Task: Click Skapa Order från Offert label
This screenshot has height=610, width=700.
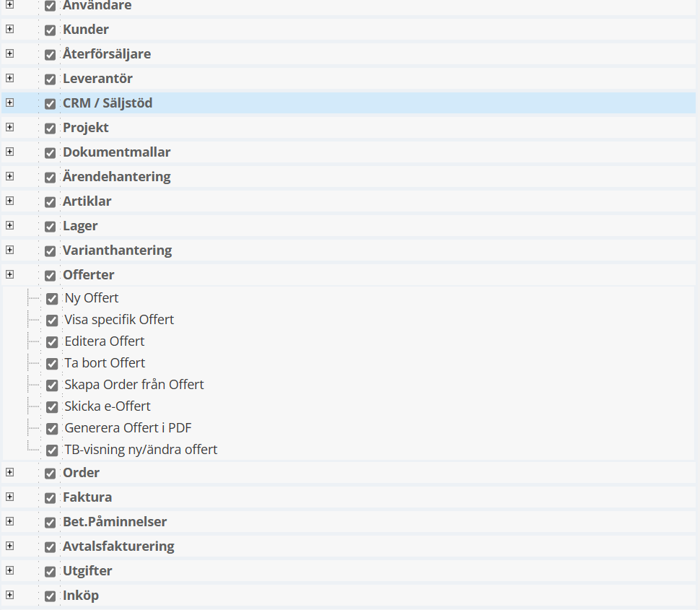Action: pyautogui.click(x=134, y=385)
